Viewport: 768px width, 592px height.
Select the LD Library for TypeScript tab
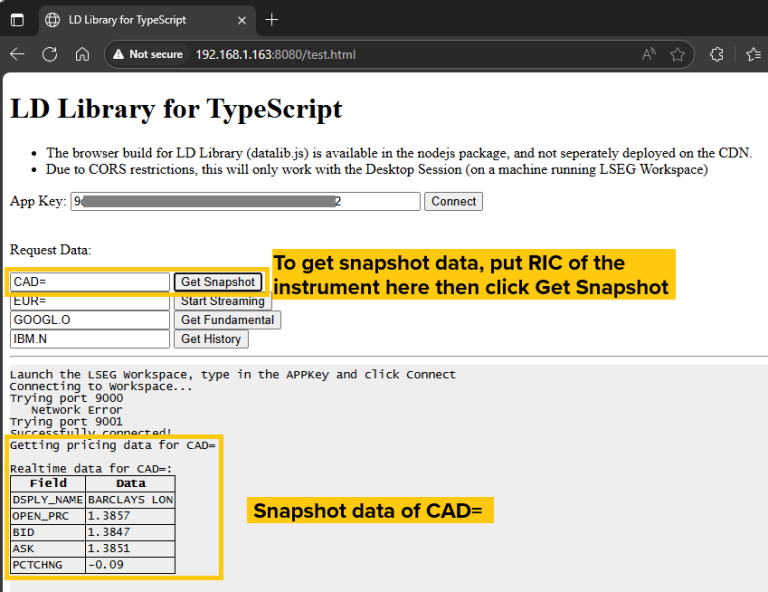pos(147,20)
